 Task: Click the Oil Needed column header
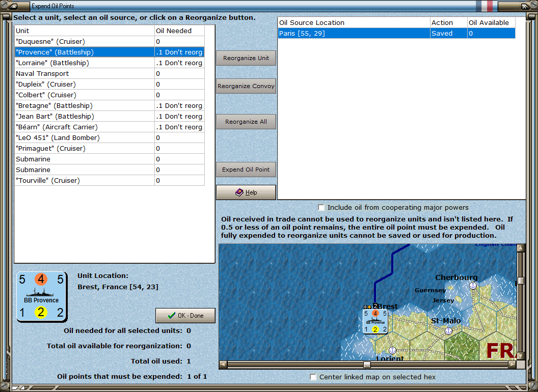pyautogui.click(x=180, y=31)
